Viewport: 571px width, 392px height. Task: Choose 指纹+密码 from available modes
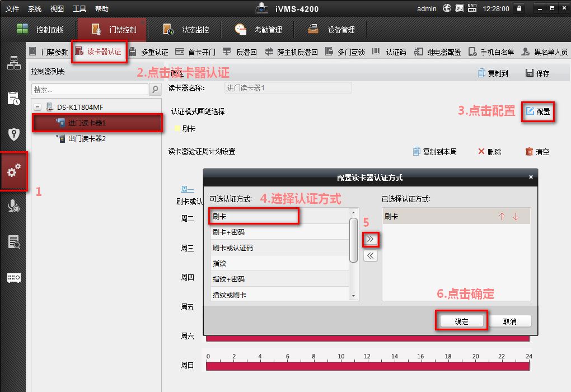point(280,279)
